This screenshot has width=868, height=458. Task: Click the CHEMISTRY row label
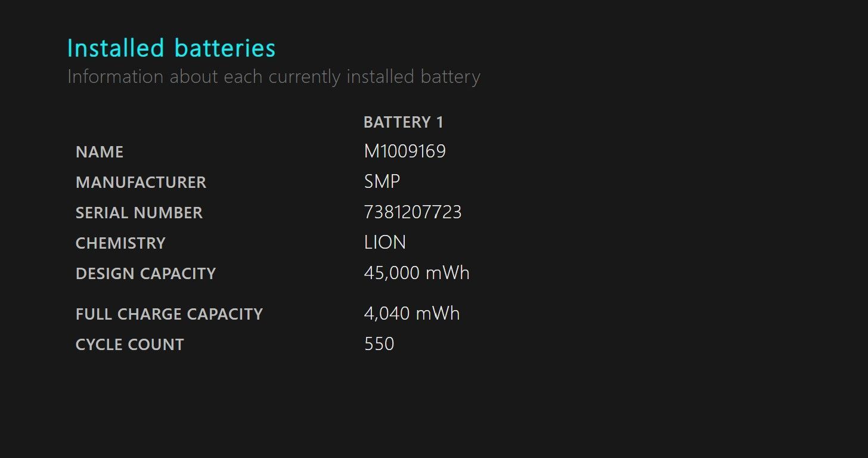coord(120,243)
